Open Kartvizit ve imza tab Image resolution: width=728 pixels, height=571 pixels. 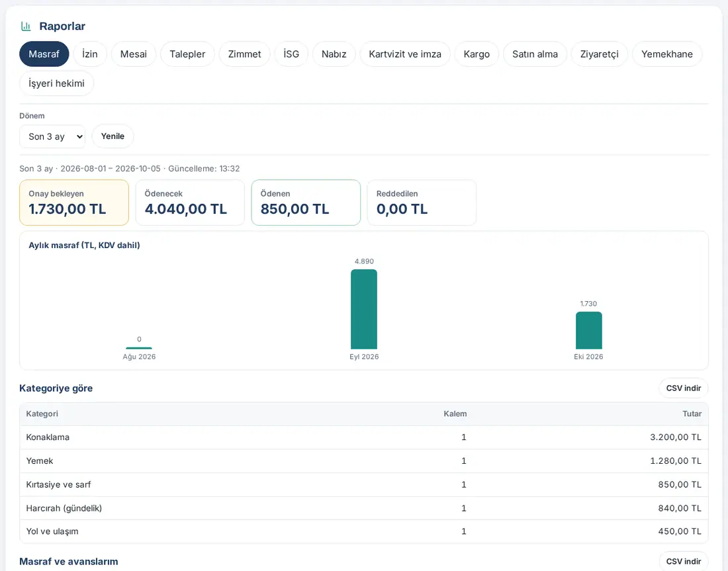[x=405, y=54]
